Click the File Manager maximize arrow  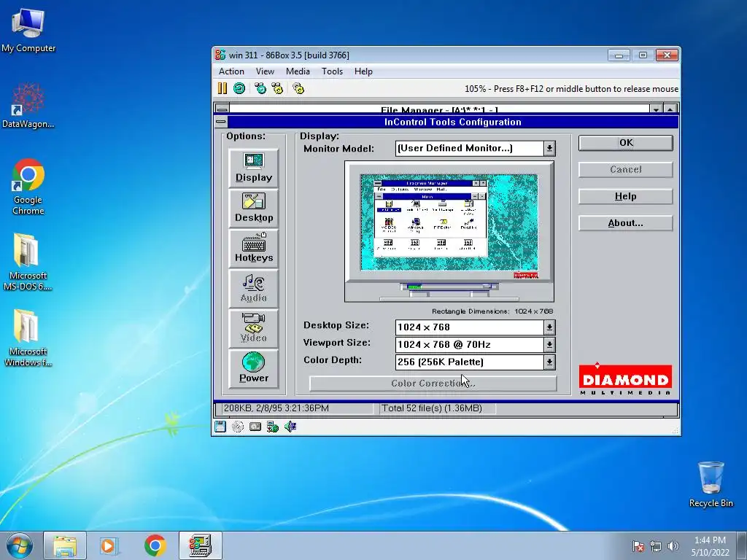670,109
